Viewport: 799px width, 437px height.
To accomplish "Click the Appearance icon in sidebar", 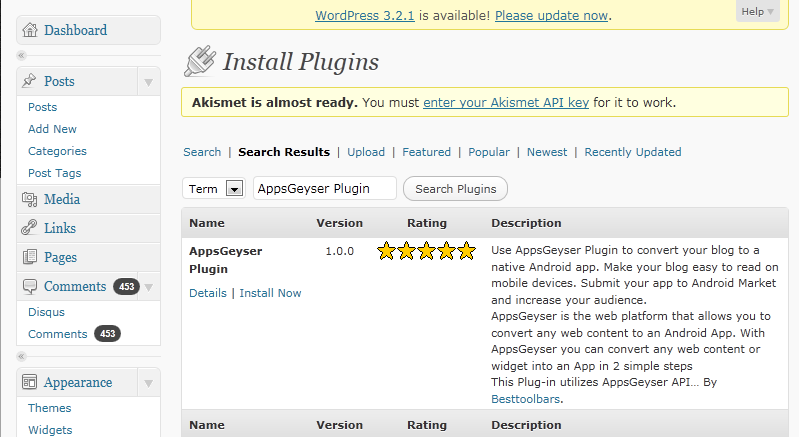I will click(x=30, y=382).
